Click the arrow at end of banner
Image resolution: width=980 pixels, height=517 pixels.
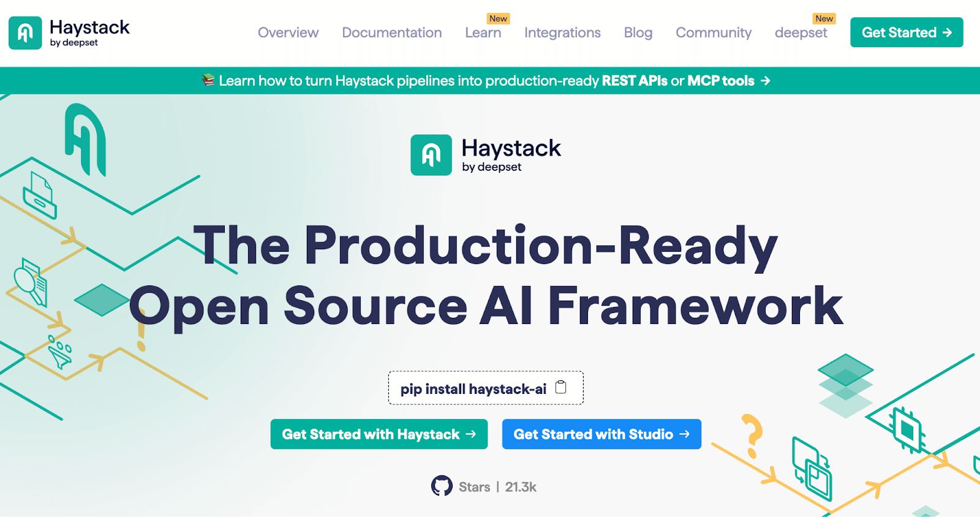[x=765, y=81]
